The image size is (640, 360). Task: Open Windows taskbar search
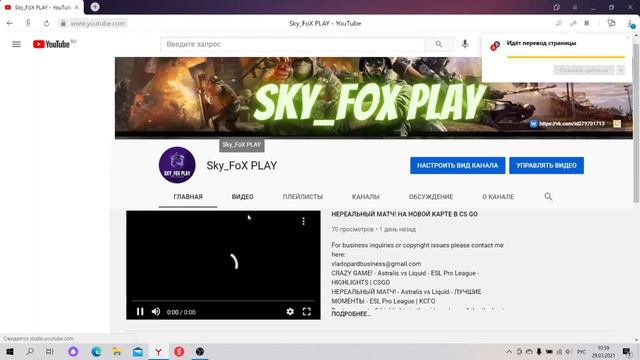(x=30, y=351)
